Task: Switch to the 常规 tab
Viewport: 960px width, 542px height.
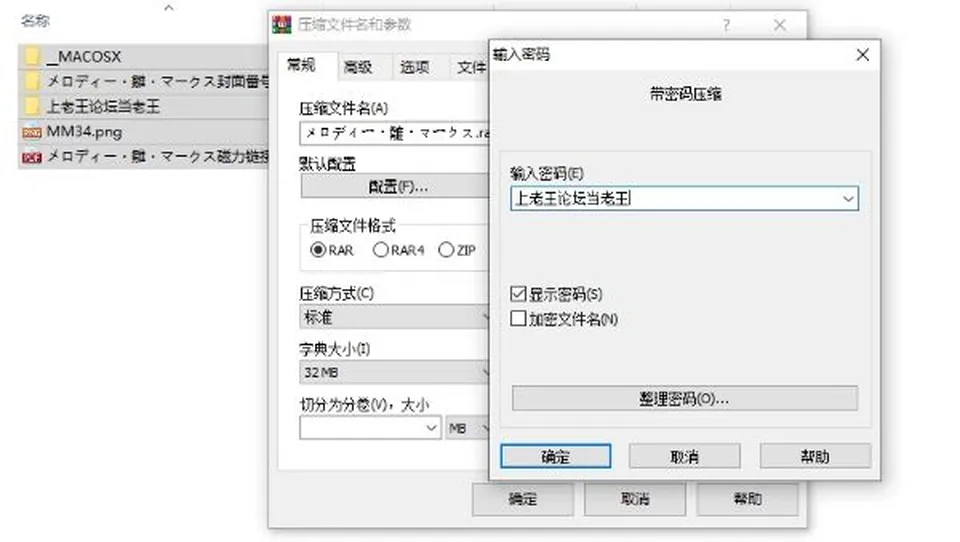Action: click(302, 65)
